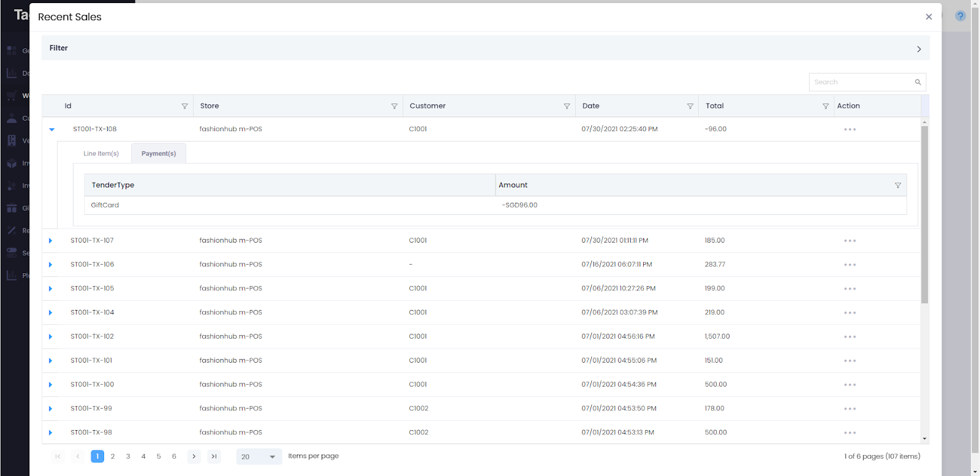Open the items per page dropdown

(x=259, y=456)
